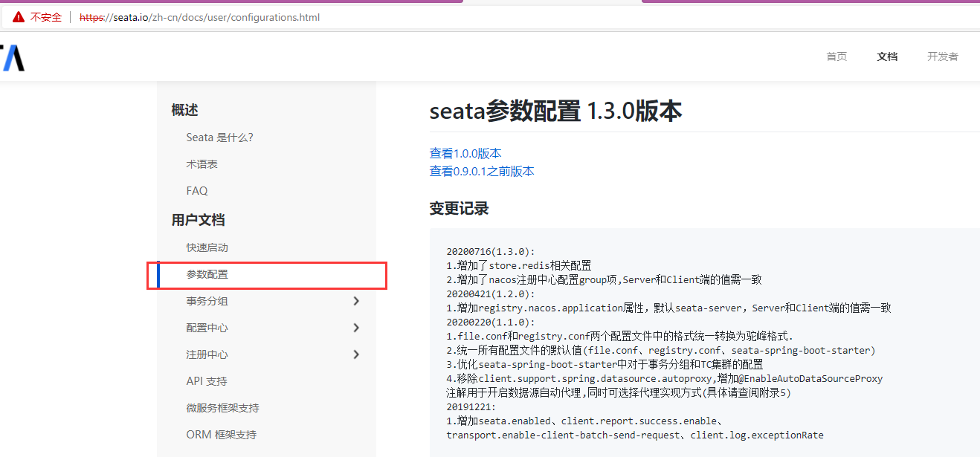
Task: Click the red insecure-connection warning icon
Action: (19, 17)
